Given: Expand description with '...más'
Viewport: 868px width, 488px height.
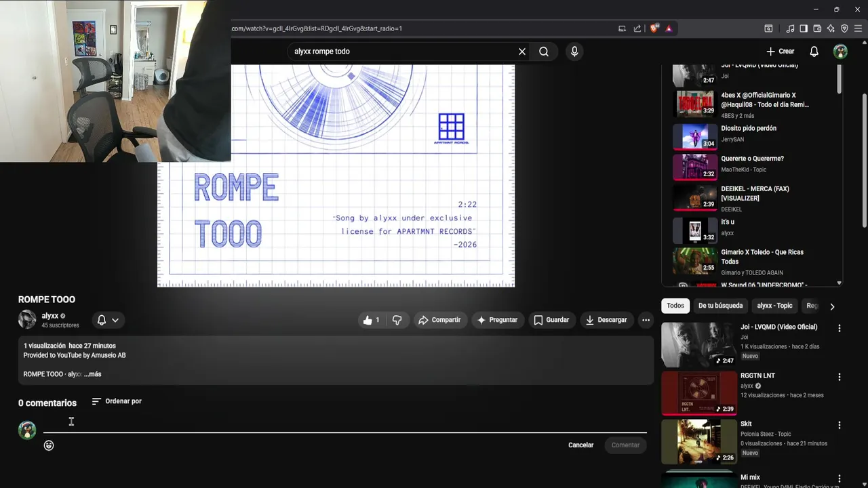Looking at the screenshot, I should tap(93, 374).
